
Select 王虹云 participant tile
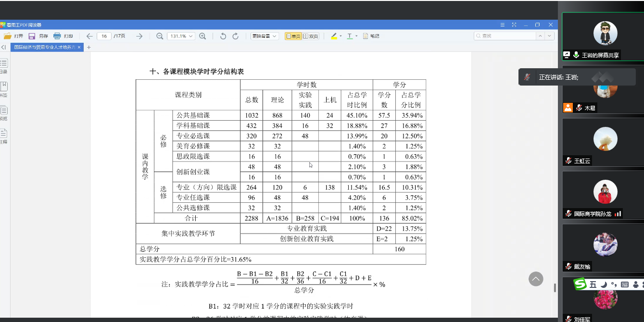[x=603, y=142]
